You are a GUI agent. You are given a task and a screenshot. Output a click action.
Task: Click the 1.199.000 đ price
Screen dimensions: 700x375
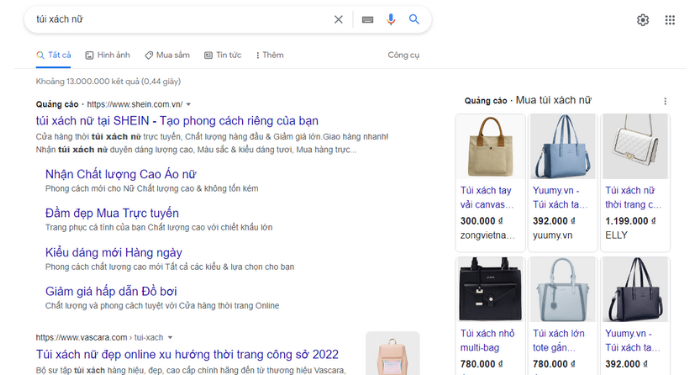pos(630,221)
